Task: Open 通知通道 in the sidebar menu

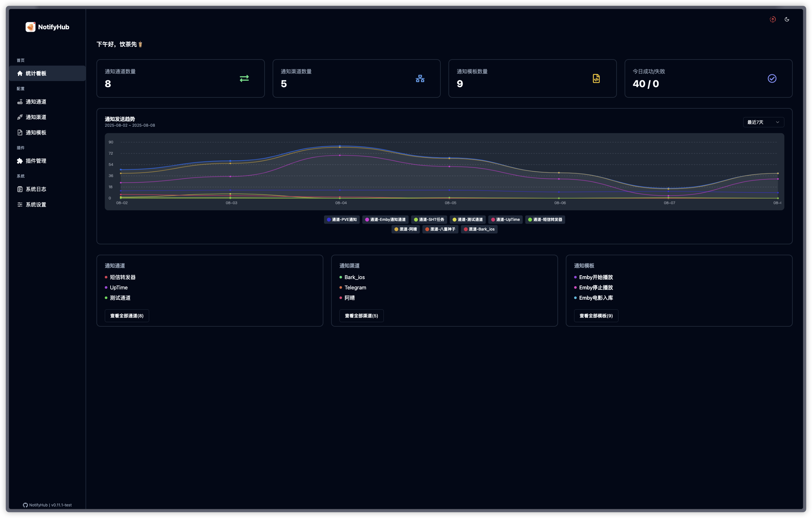Action: 36,102
